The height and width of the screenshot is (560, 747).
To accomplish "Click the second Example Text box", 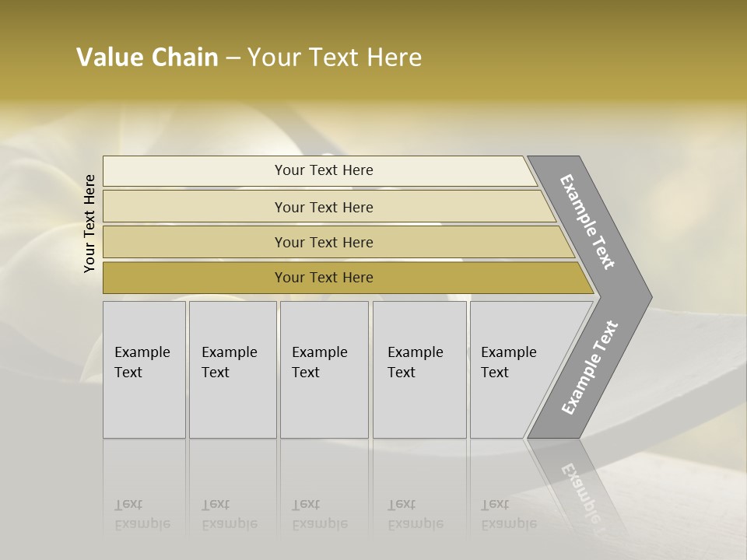I will (232, 369).
